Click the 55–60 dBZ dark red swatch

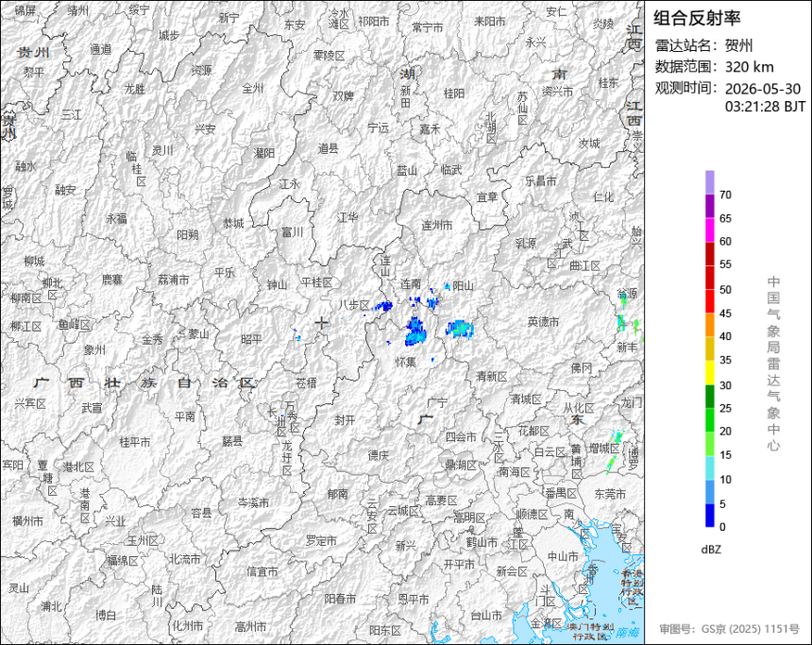pos(709,254)
